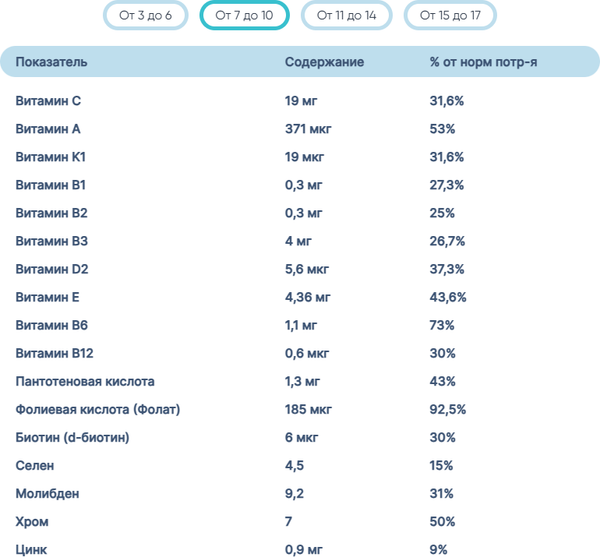The image size is (600, 557).
Task: Choose the "От 15 до 17" tab
Action: [450, 16]
